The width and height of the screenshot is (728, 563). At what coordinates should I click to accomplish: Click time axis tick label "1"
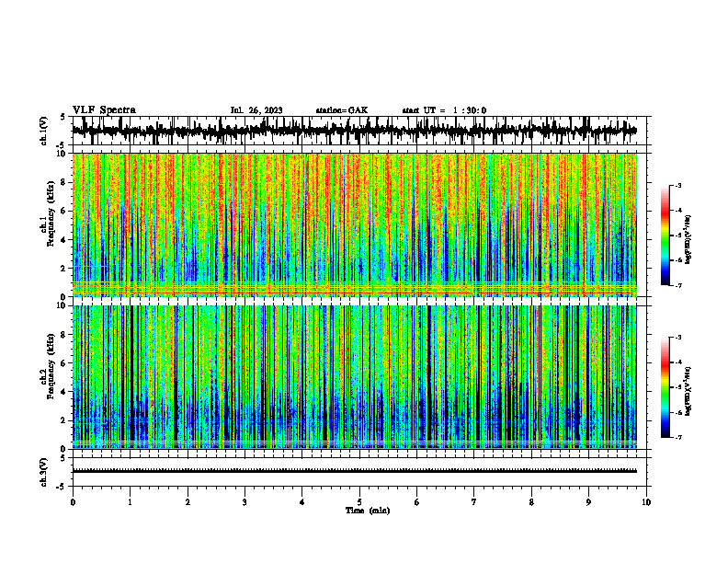pyautogui.click(x=130, y=502)
